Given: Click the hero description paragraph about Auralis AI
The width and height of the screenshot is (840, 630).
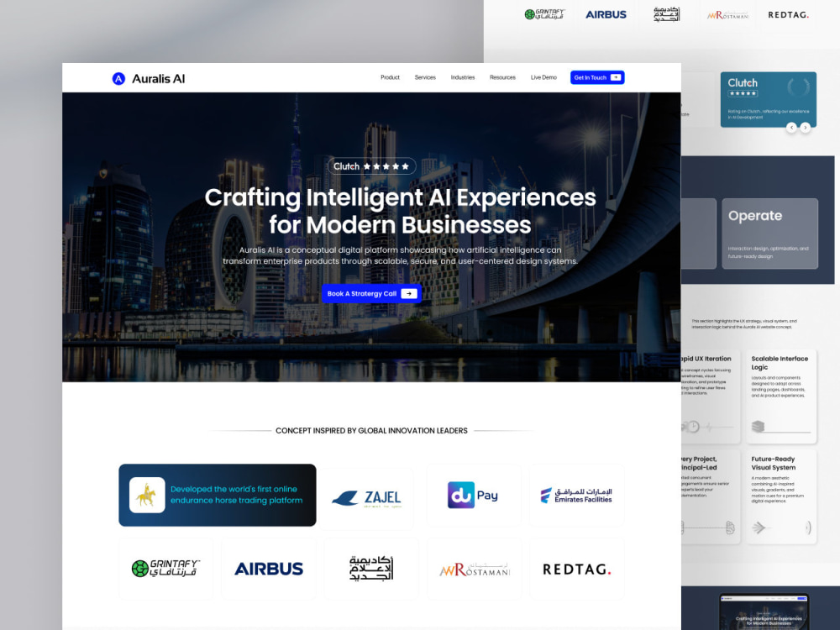Looking at the screenshot, I should 400,255.
